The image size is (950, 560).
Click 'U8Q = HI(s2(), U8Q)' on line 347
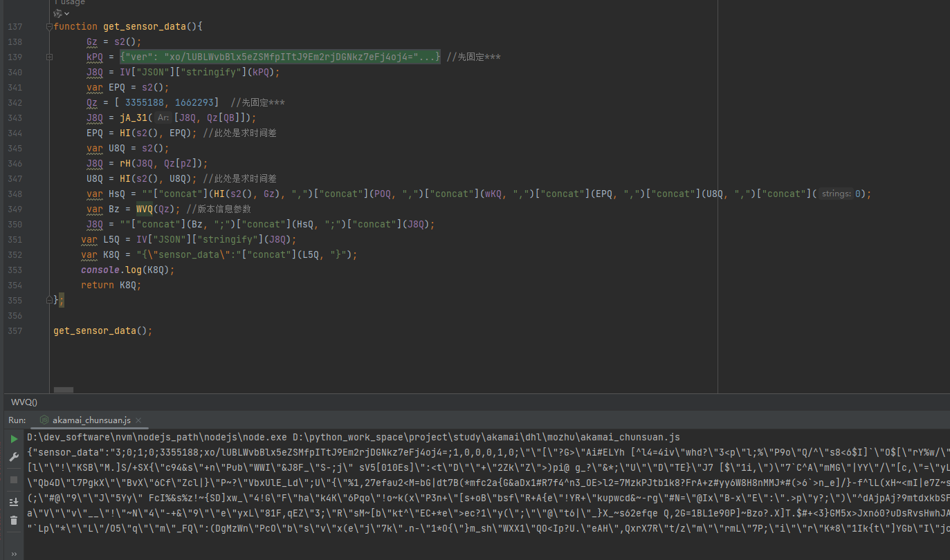[x=141, y=179]
